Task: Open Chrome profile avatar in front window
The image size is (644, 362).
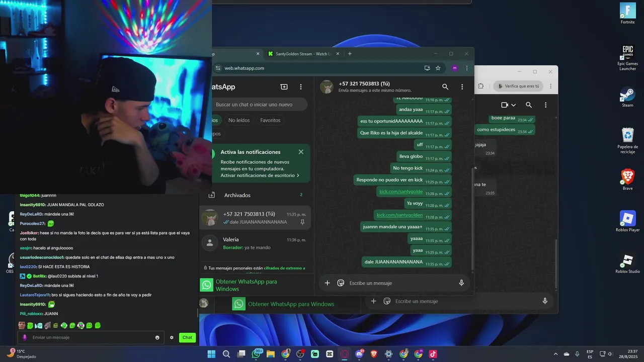Action: click(455, 68)
